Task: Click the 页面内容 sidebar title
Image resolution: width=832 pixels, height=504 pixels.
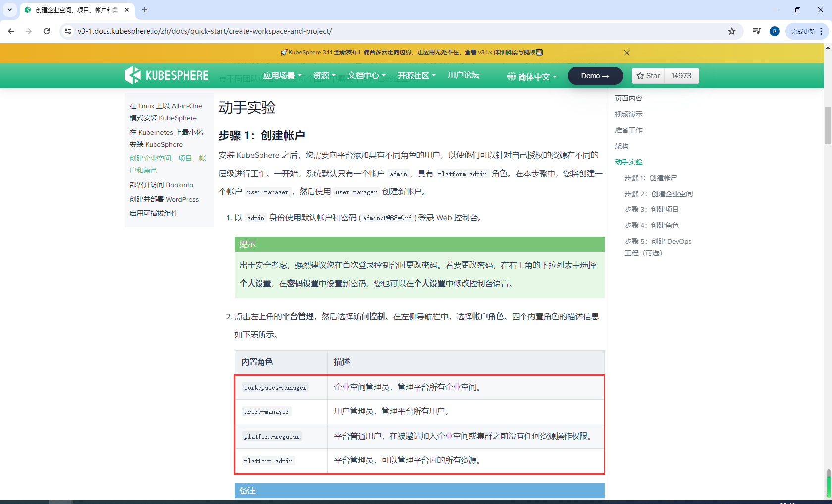Action: (x=628, y=98)
